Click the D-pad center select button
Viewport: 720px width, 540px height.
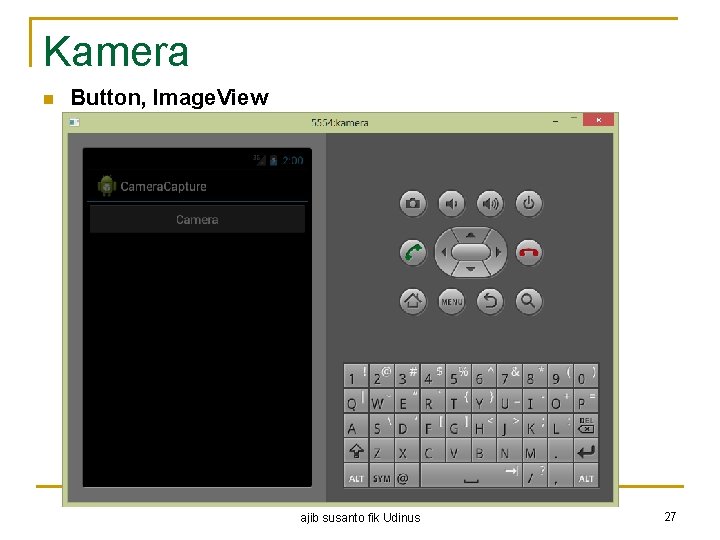point(471,252)
